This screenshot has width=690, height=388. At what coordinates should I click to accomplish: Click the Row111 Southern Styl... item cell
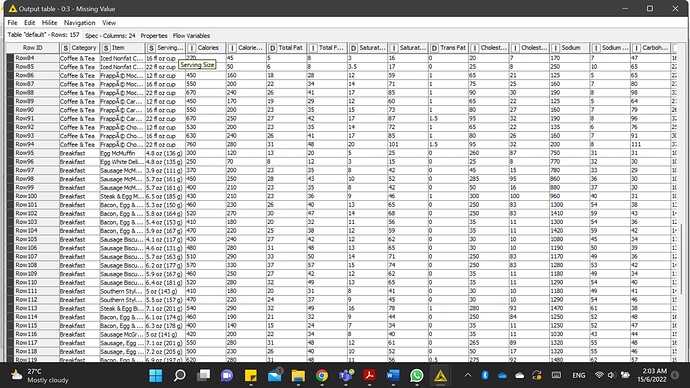click(x=122, y=291)
